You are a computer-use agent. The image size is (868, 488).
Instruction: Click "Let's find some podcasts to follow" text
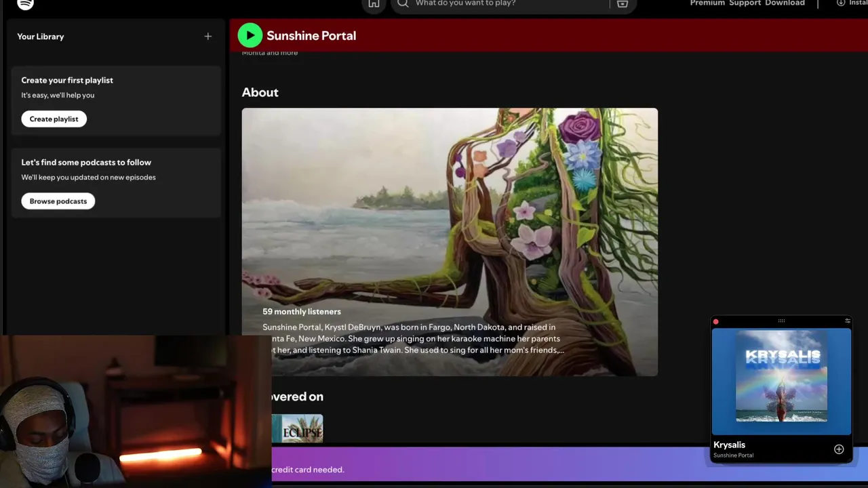[86, 163]
